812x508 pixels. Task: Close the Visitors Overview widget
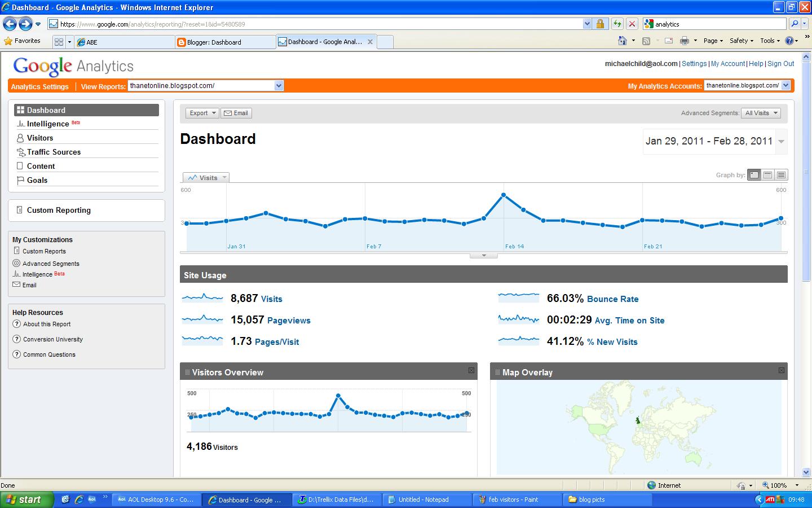(471, 370)
